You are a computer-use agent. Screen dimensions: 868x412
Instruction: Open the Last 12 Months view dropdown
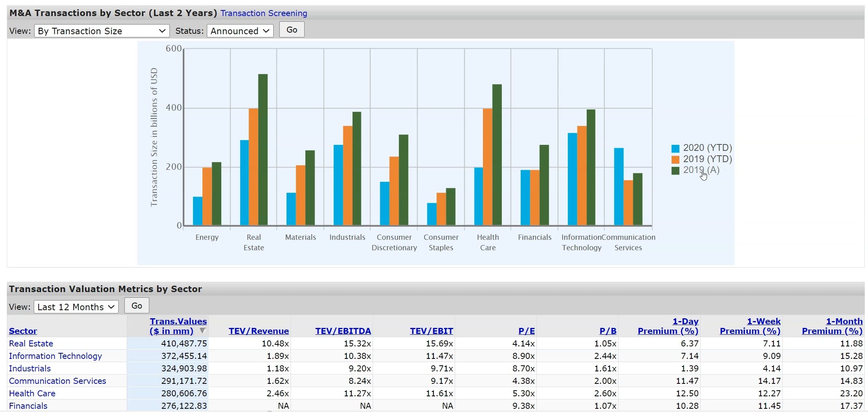click(x=76, y=307)
